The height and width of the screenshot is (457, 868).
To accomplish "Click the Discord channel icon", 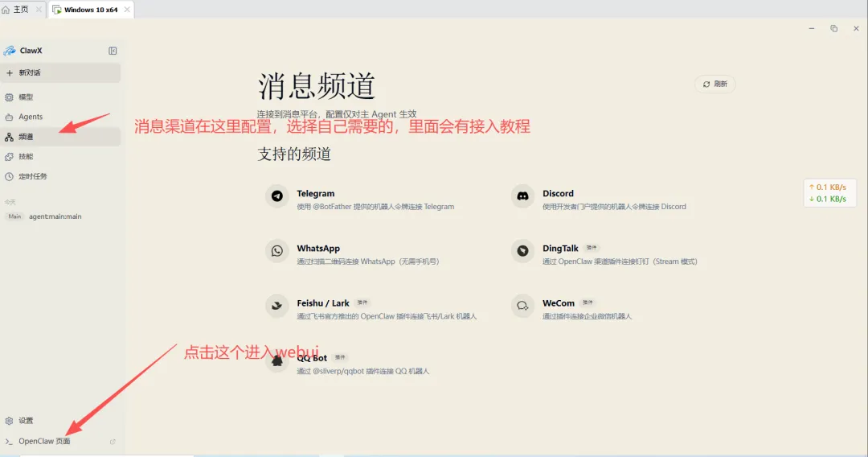I will [x=522, y=196].
